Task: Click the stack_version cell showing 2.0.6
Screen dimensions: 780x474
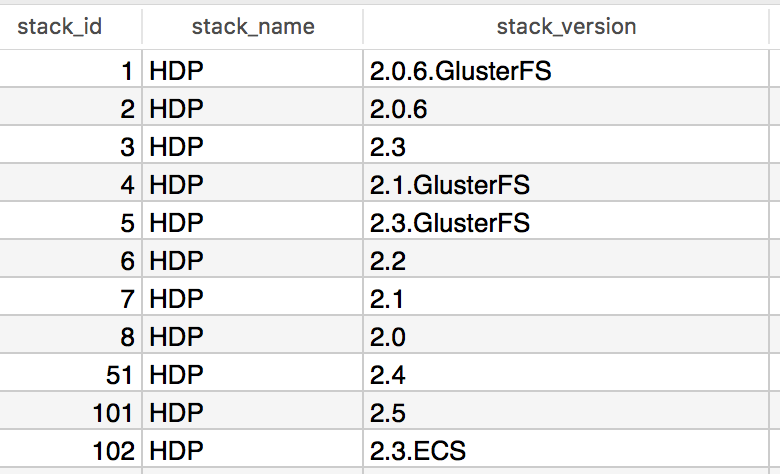Action: click(x=566, y=109)
